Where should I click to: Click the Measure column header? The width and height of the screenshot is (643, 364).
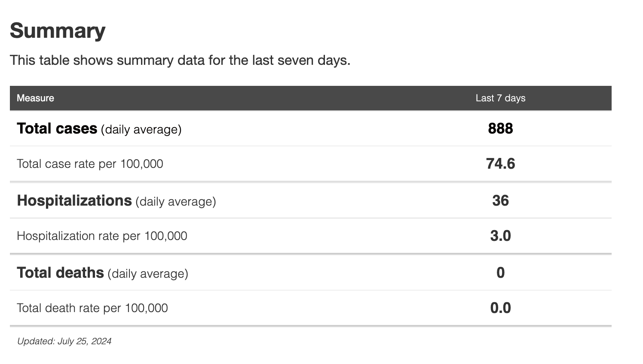pos(35,98)
